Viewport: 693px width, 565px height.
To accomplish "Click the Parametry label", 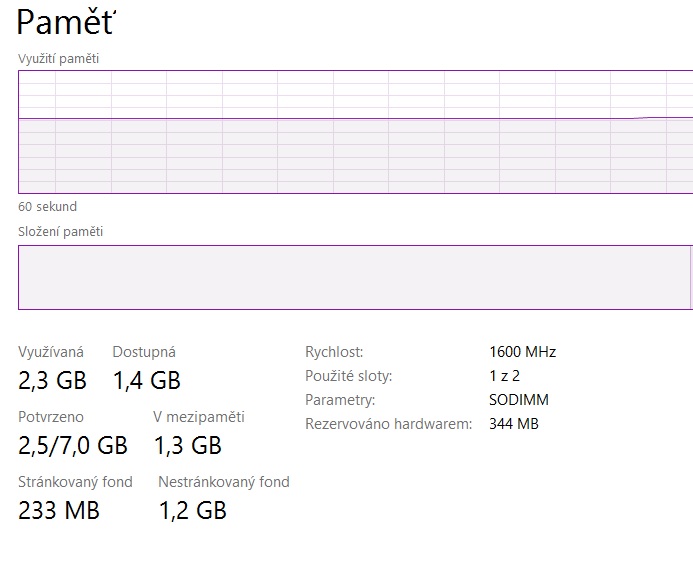I will pos(340,400).
